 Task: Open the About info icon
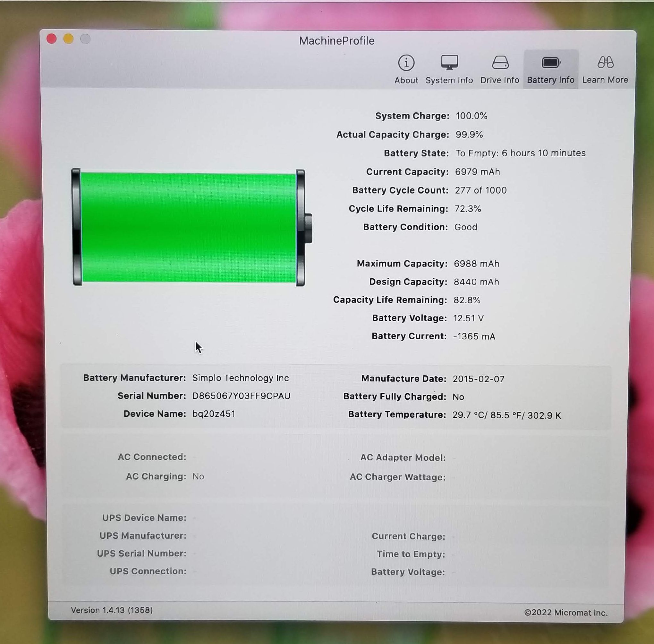coord(406,63)
